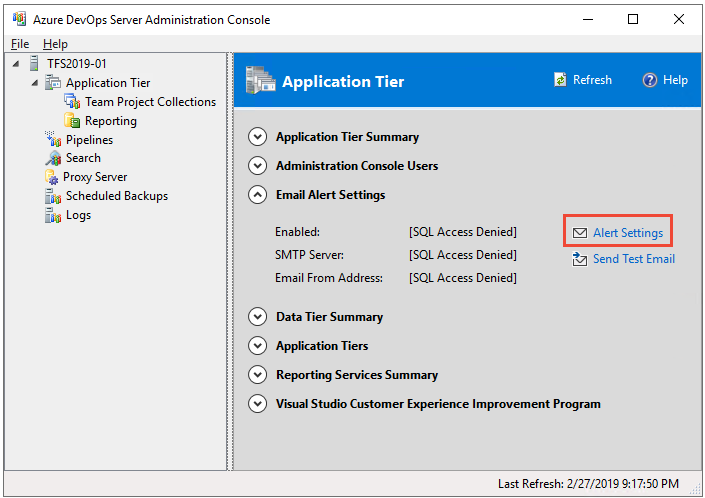Viewport: 705px width, 498px height.
Task: Maximize the Administration Console window
Action: 633,19
